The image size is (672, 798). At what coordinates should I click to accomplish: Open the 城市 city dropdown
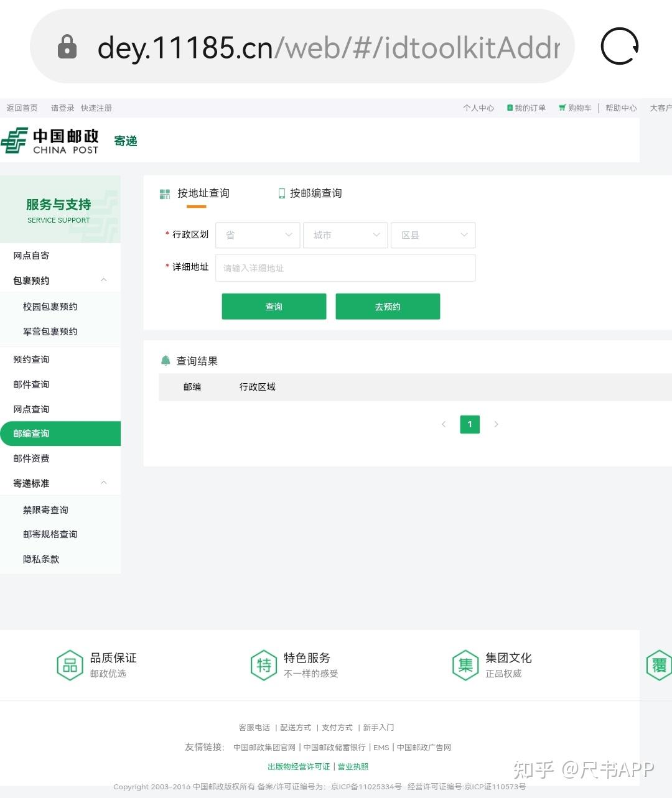point(345,235)
